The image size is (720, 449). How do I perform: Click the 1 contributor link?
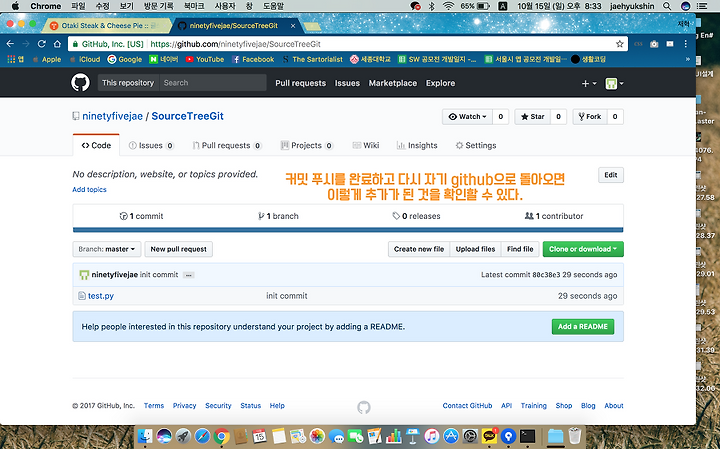pyautogui.click(x=554, y=216)
